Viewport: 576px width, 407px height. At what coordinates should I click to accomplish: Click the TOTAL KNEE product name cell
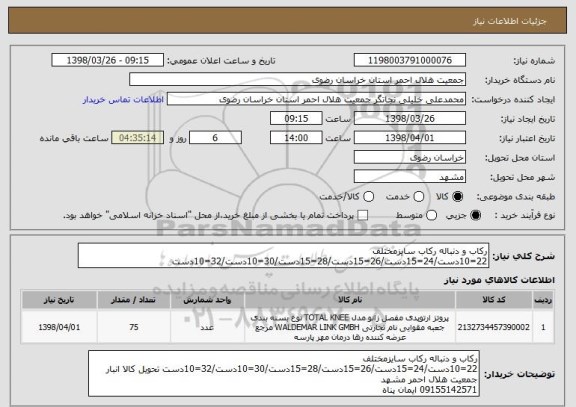pyautogui.click(x=350, y=327)
